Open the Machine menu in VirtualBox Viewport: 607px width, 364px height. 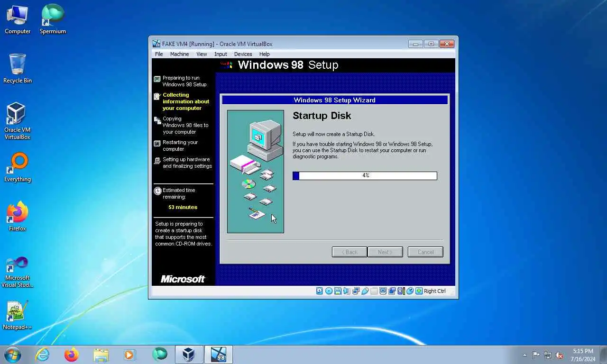pyautogui.click(x=180, y=54)
